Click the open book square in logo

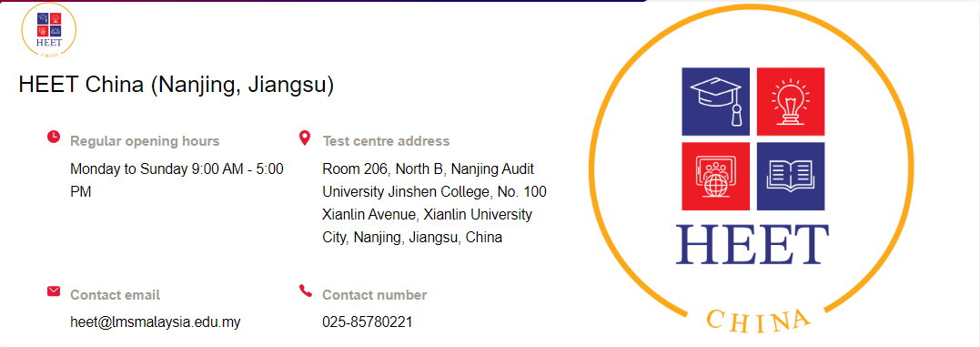791,177
